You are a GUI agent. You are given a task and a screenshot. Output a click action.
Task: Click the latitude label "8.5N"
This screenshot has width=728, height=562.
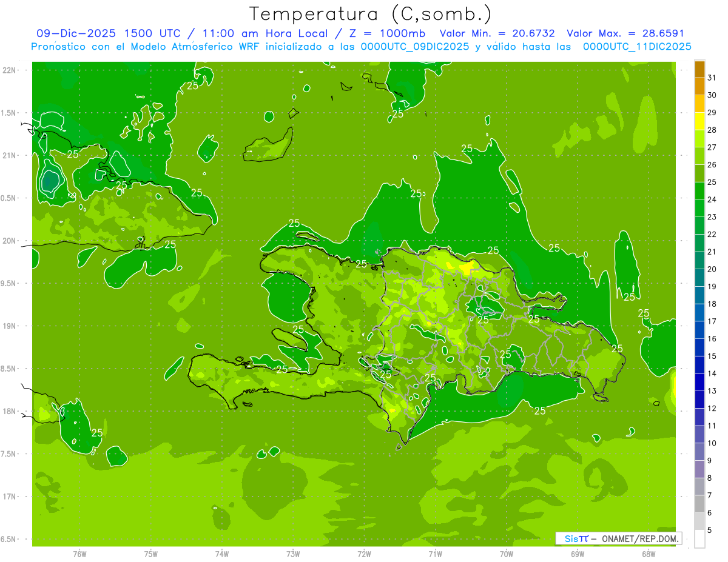pos(9,369)
